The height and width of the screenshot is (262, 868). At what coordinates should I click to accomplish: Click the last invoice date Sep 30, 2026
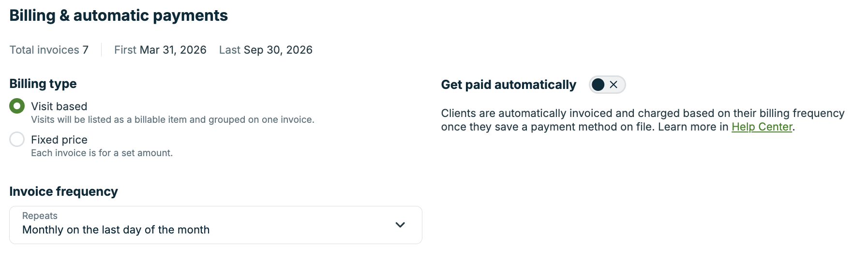pyautogui.click(x=278, y=50)
